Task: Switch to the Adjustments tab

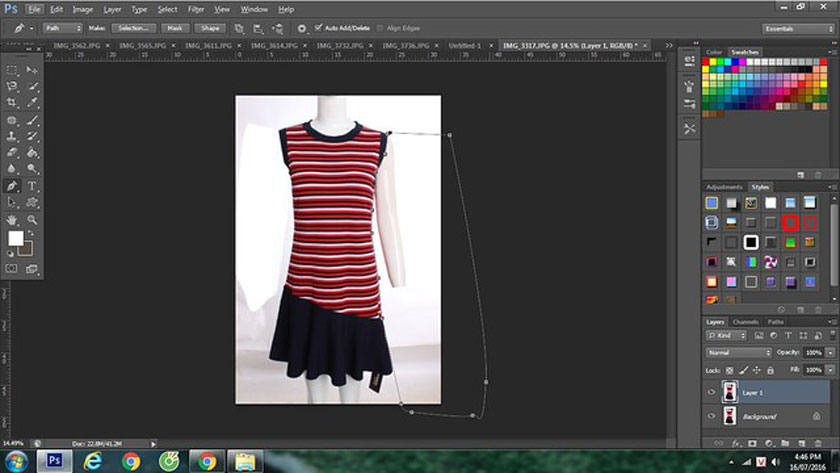Action: coord(724,187)
